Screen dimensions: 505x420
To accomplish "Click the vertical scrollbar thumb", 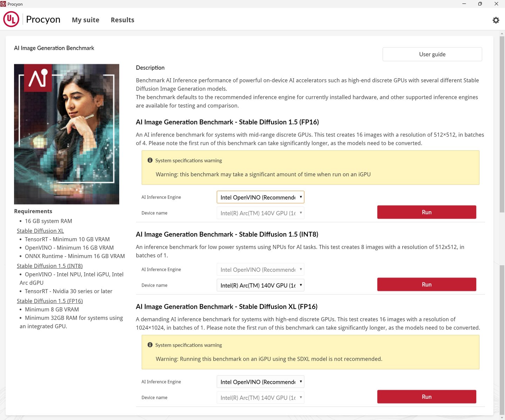I will [502, 124].
